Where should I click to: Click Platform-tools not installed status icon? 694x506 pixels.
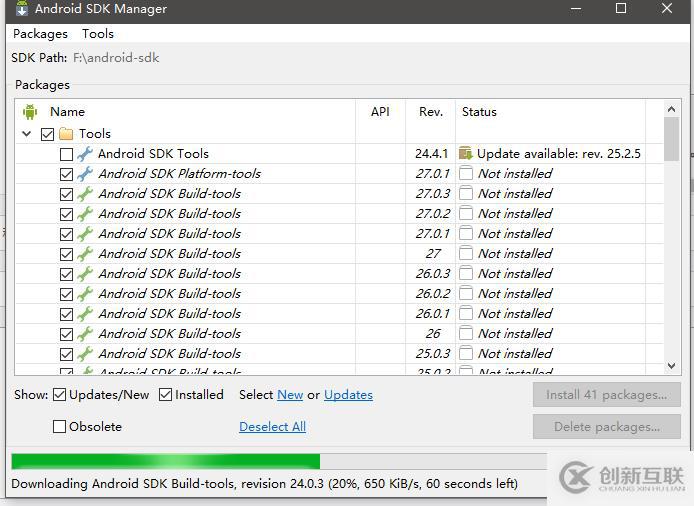coord(466,173)
